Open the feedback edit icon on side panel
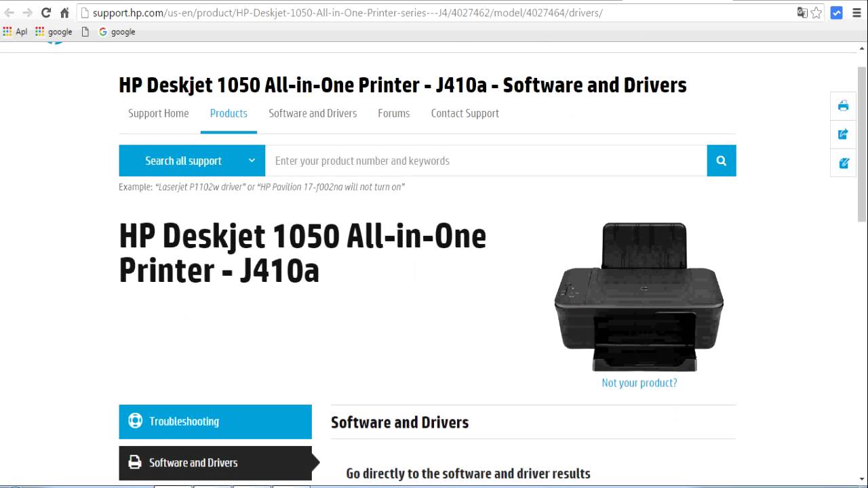This screenshot has width=868, height=488. (x=844, y=163)
